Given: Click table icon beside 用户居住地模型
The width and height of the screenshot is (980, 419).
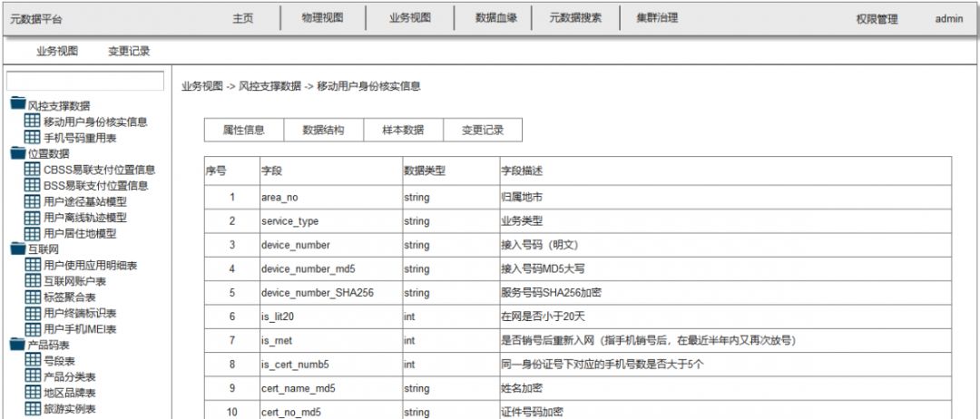Looking at the screenshot, I should pos(32,233).
